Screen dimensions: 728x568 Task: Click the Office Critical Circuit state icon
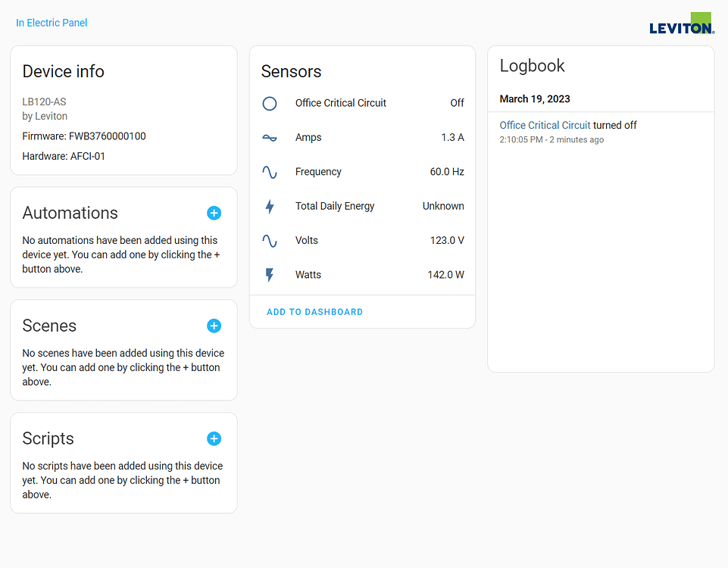270,103
